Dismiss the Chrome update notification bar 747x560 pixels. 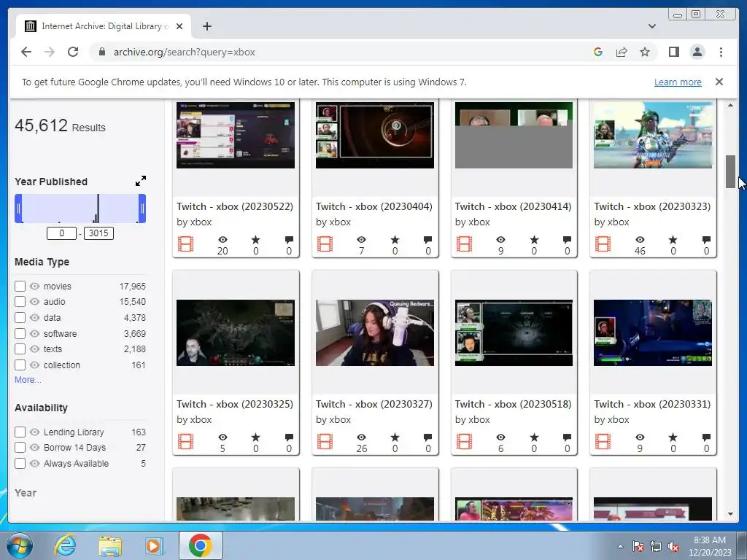pyautogui.click(x=719, y=82)
